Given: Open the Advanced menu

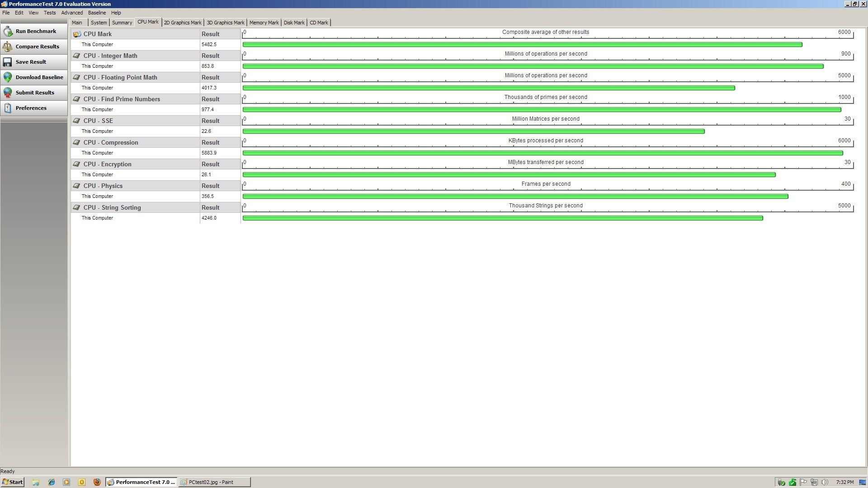Looking at the screenshot, I should click(72, 13).
